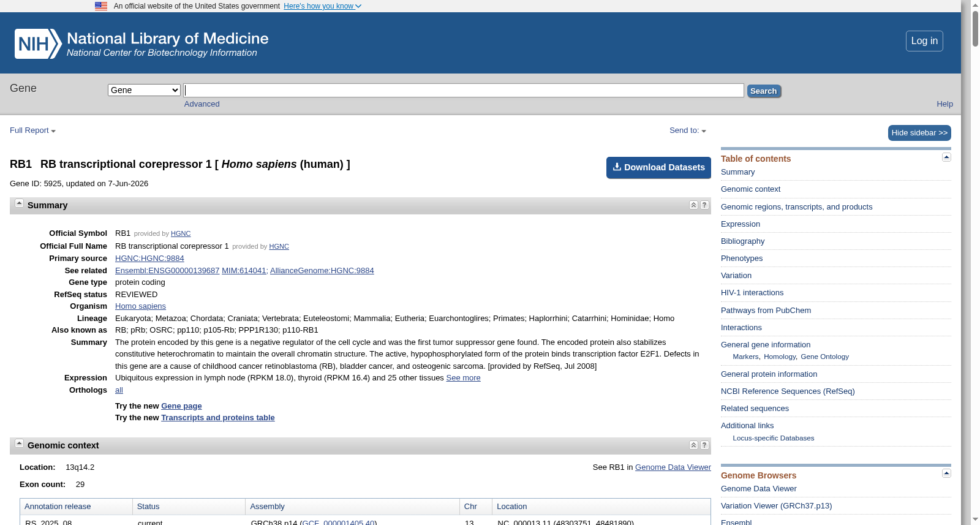Image resolution: width=980 pixels, height=525 pixels.
Task: Open HGNC:HGNC:9884 primary source link
Action: [x=149, y=259]
